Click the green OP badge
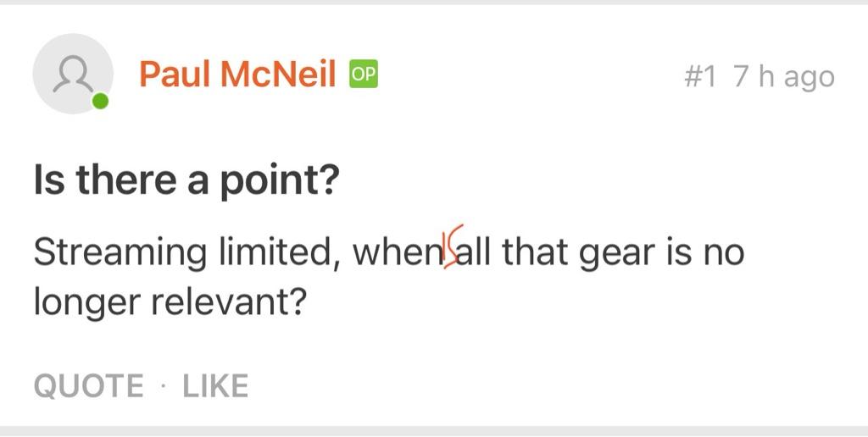Image resolution: width=868 pixels, height=437 pixels. point(364,75)
